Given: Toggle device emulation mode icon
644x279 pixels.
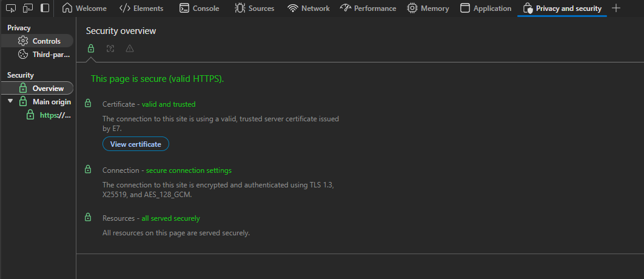Looking at the screenshot, I should [x=28, y=8].
